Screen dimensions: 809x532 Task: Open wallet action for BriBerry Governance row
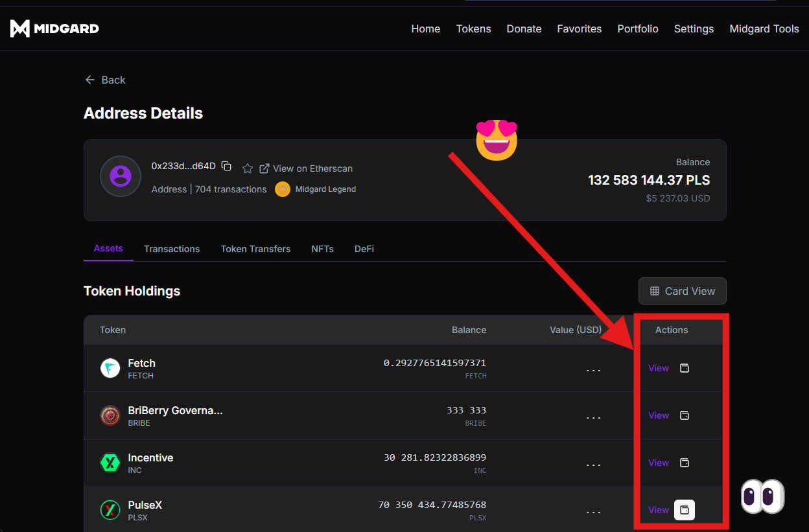(x=685, y=415)
